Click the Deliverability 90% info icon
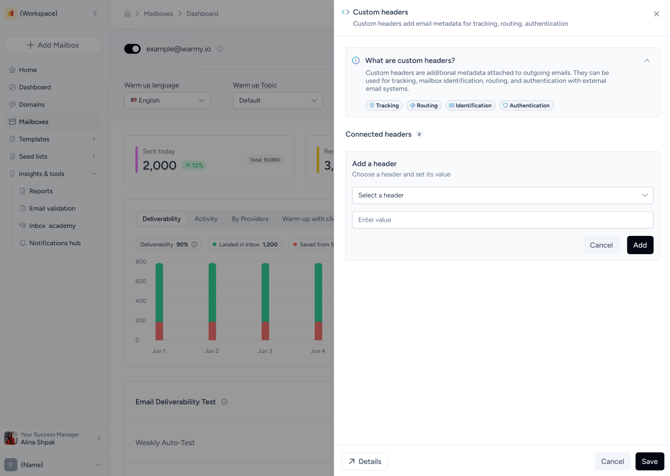670x476 pixels. click(x=194, y=244)
